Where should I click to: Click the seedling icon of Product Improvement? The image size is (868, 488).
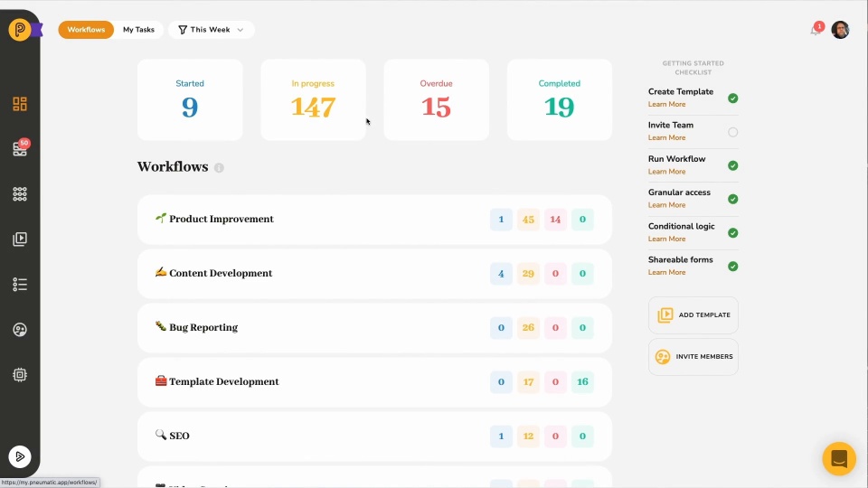click(161, 218)
